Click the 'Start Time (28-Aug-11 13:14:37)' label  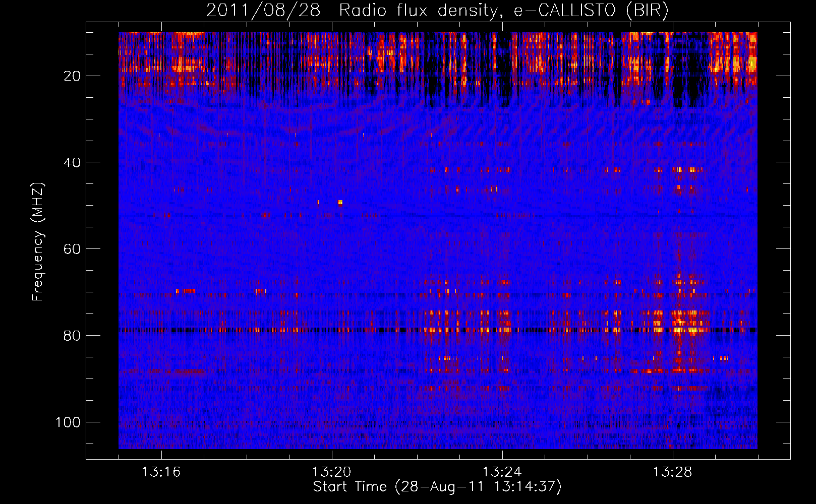point(437,487)
